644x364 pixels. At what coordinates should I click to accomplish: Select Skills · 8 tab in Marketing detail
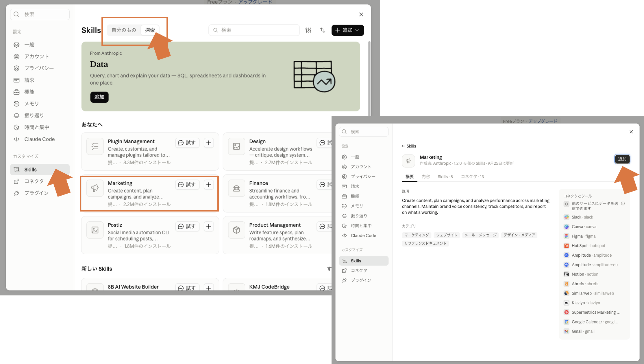point(445,177)
